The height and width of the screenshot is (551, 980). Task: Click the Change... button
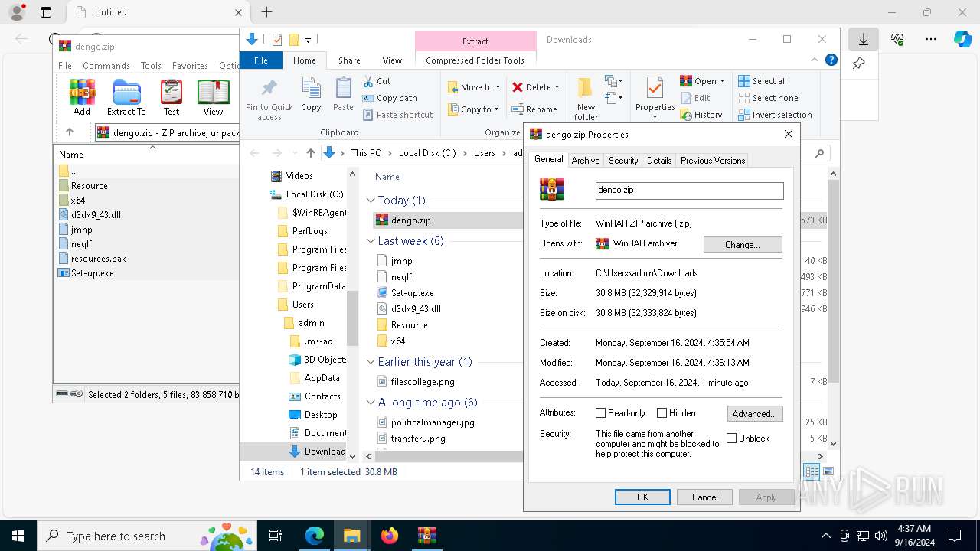[x=743, y=245]
